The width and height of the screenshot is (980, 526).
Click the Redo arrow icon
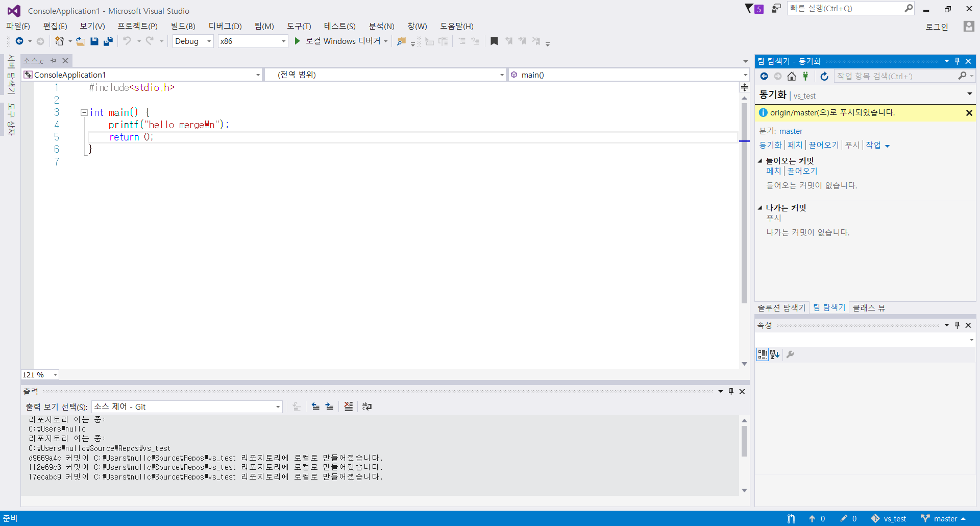[150, 41]
